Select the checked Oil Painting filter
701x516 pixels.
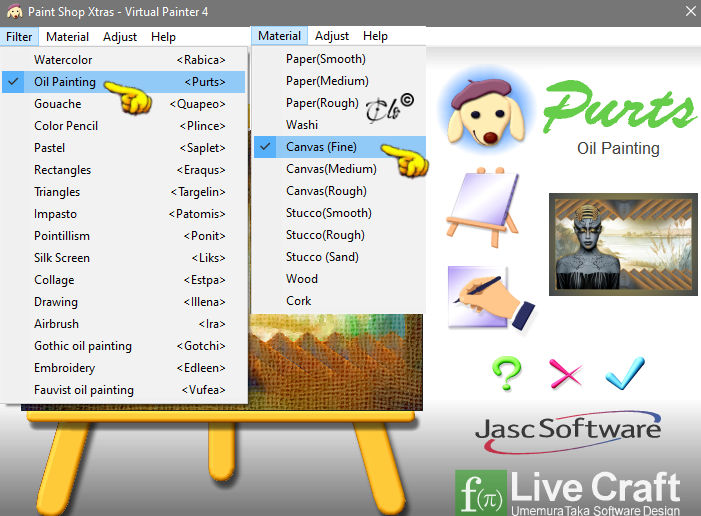[123, 82]
